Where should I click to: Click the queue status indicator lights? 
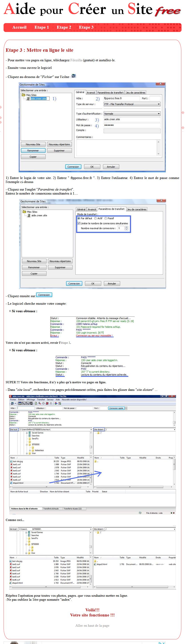[172, 513]
